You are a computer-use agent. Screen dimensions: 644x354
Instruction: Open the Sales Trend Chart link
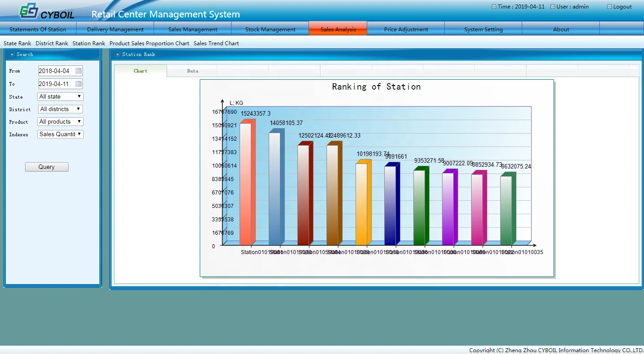(x=216, y=43)
